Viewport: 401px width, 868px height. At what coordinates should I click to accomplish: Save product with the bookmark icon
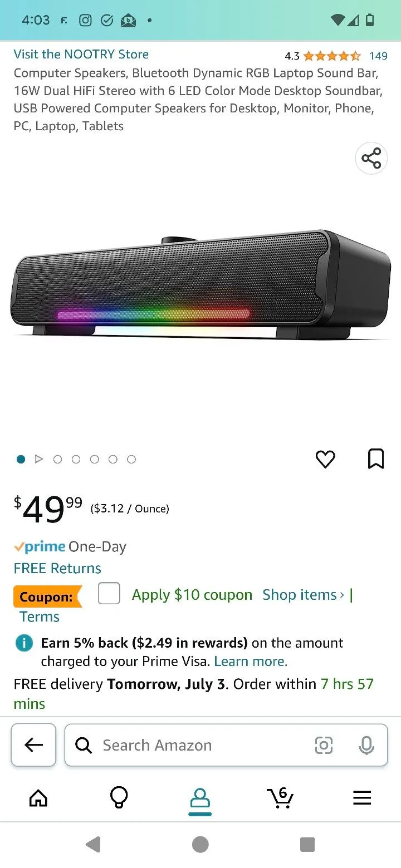pos(376,459)
